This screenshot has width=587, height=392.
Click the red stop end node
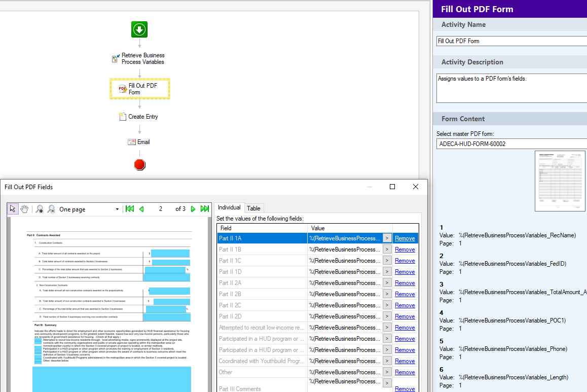(x=139, y=164)
